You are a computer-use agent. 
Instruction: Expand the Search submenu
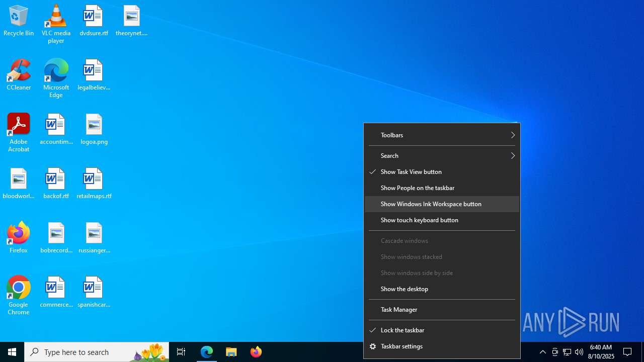point(442,156)
